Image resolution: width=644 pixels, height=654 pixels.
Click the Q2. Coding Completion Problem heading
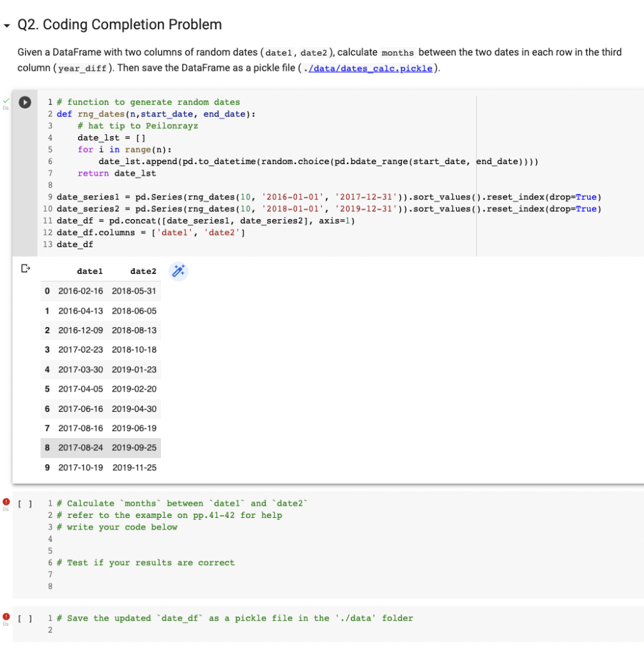pos(119,24)
